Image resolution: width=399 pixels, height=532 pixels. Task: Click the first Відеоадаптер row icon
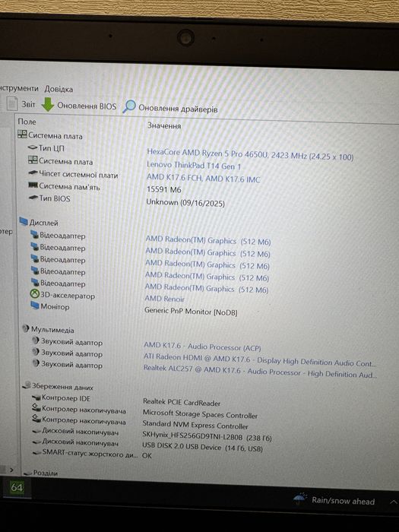coord(35,234)
